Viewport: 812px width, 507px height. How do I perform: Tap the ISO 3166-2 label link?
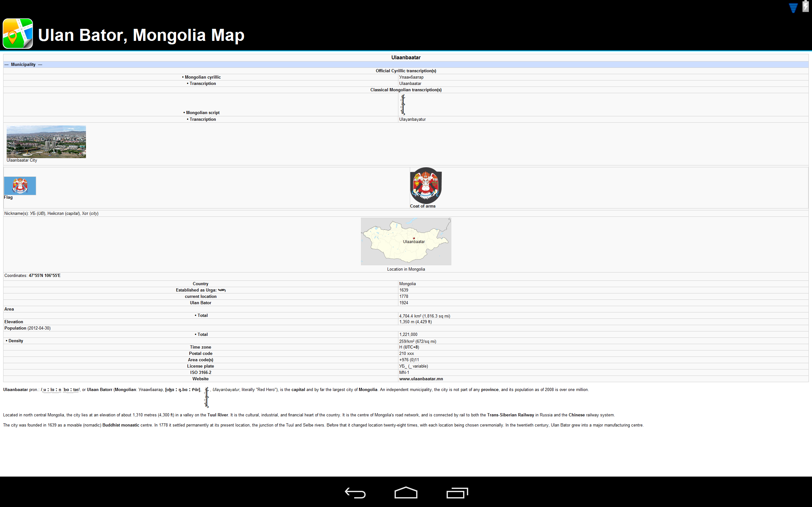(200, 372)
